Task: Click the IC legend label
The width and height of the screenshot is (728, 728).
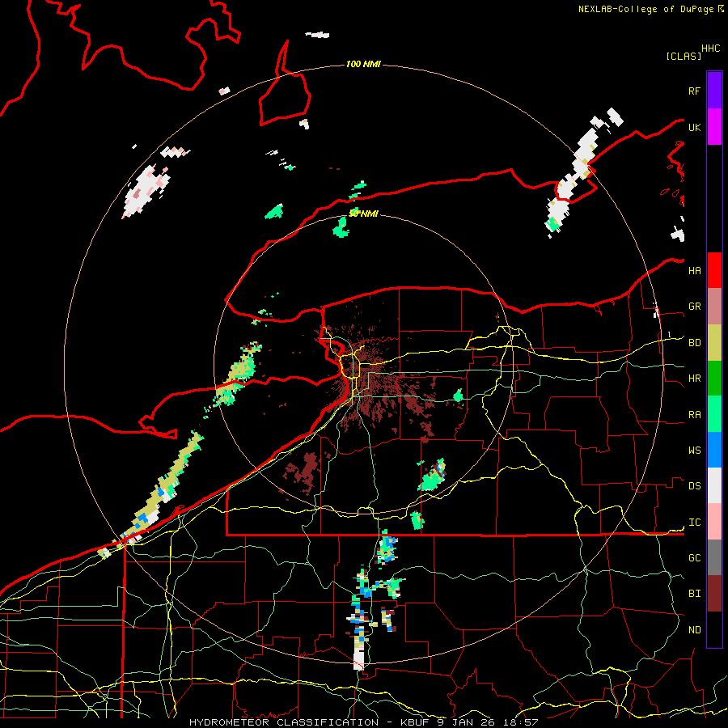Action: [x=694, y=523]
